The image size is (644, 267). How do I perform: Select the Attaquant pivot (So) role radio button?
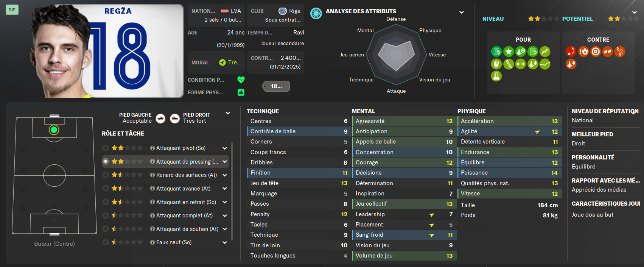106,148
